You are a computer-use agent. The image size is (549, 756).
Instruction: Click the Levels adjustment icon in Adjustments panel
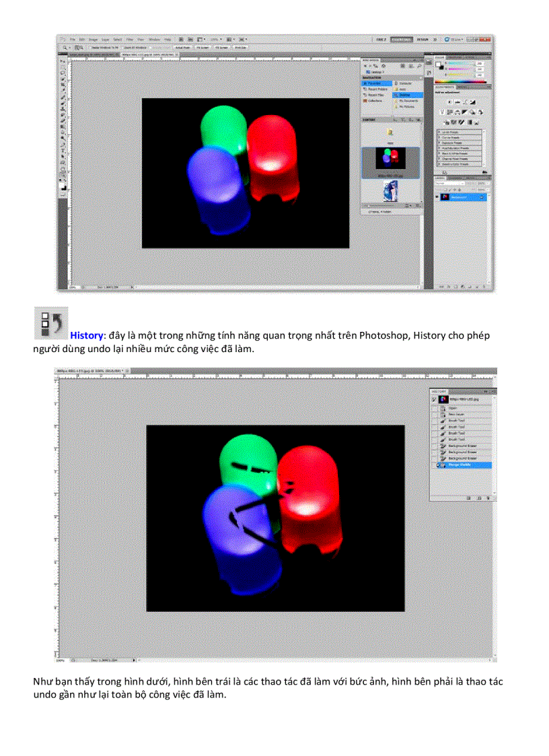coord(458,102)
